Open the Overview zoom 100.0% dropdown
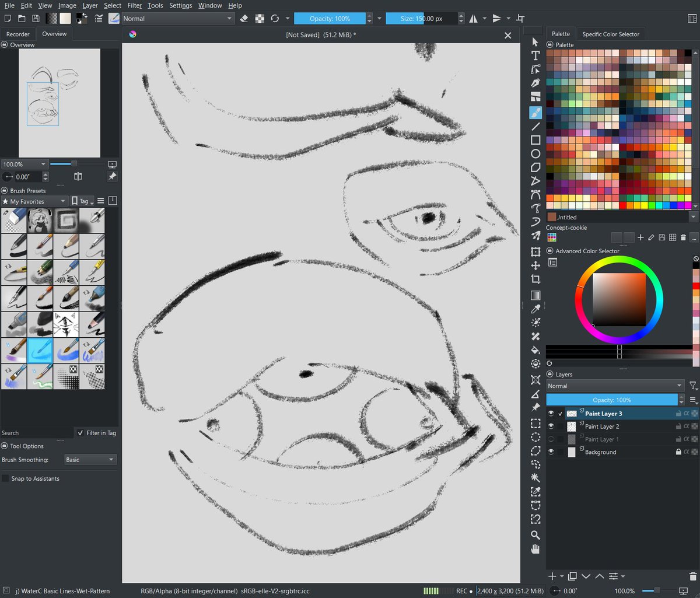This screenshot has height=598, width=700. (x=24, y=164)
